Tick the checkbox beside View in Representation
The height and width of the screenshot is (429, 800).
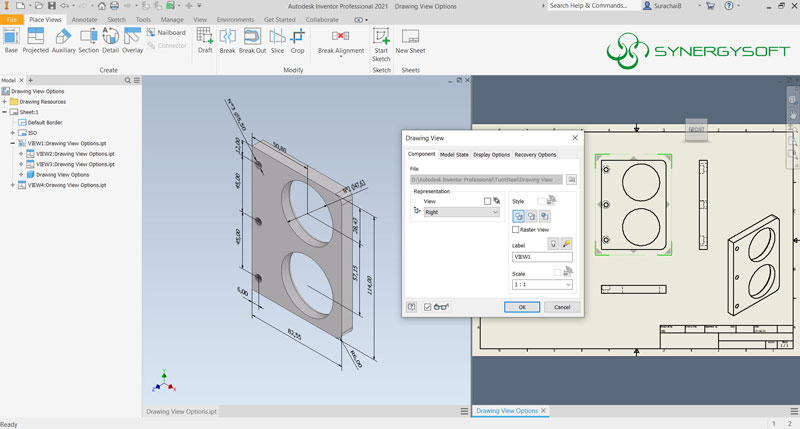coord(487,201)
